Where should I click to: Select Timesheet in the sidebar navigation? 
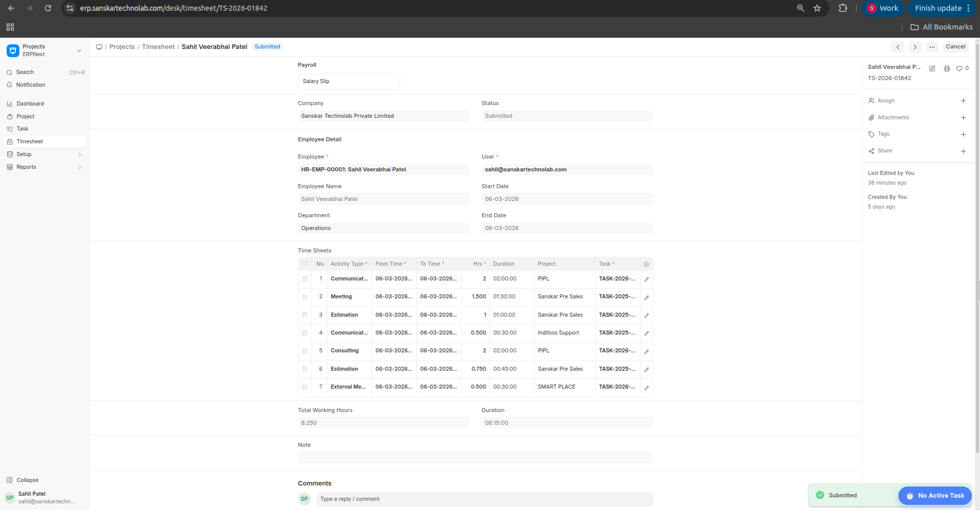coord(31,141)
